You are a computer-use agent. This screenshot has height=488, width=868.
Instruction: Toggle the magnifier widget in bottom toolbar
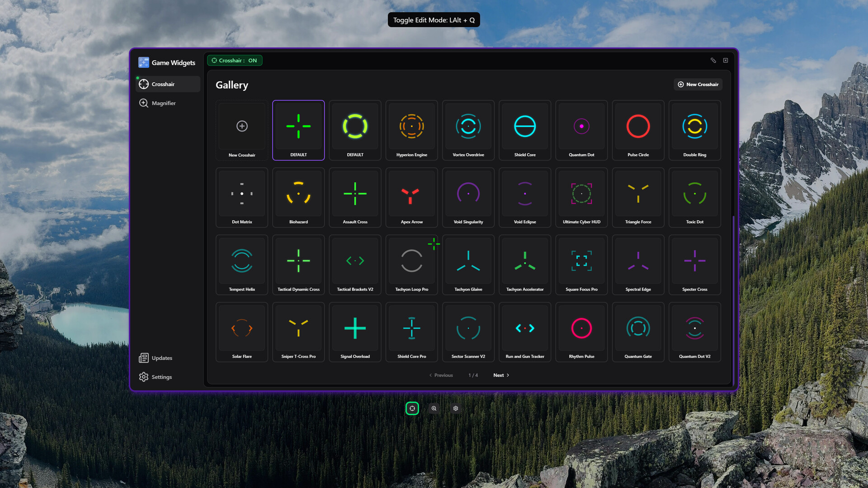434,408
